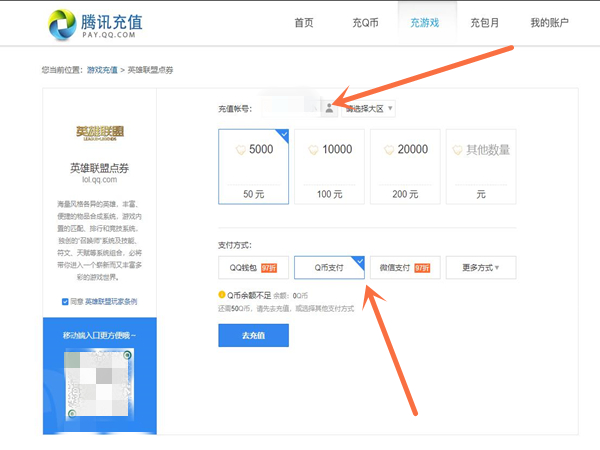Toggle the 同意 agreement checkbox

[x=65, y=301]
